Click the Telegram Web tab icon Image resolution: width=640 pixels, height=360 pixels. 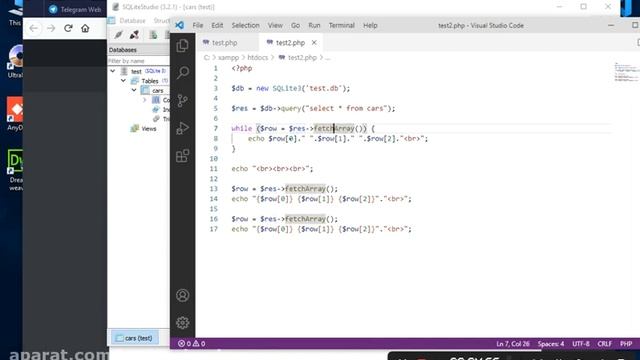pyautogui.click(x=53, y=9)
